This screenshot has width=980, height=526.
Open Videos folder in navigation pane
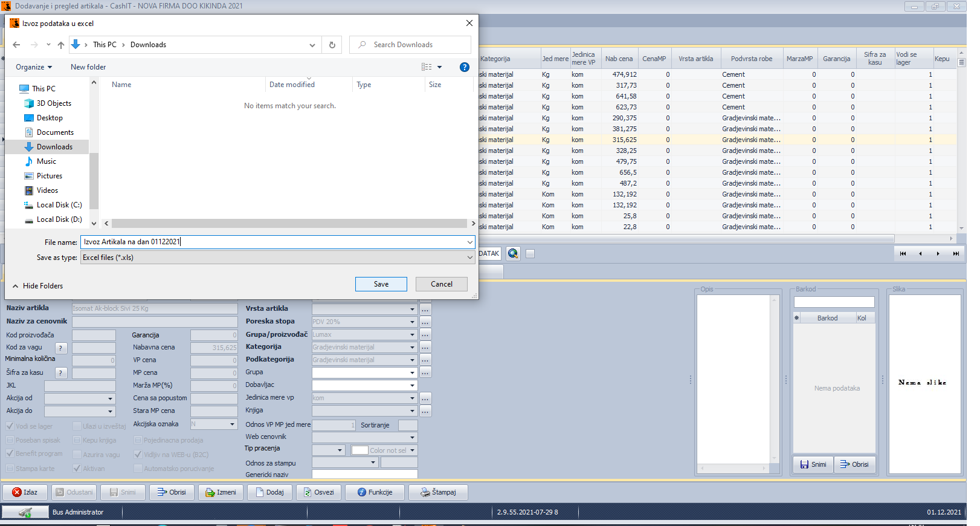point(47,190)
